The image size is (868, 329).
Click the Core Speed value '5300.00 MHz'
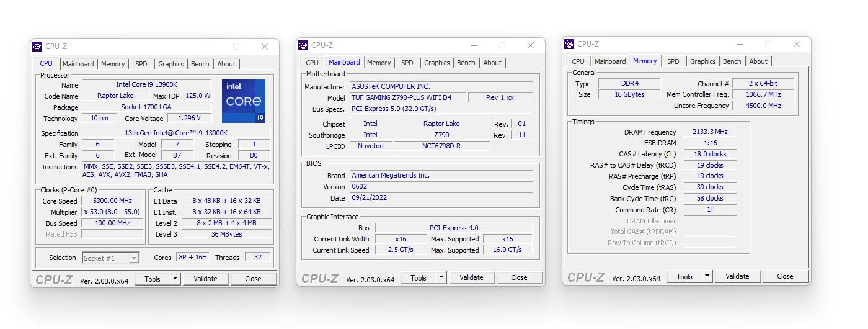click(113, 201)
